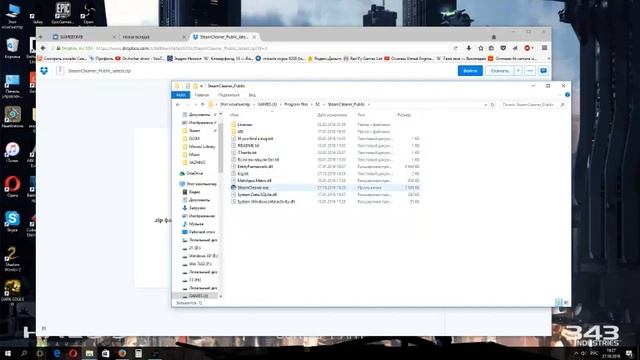Refresh the Explorer address bar location

493,105
